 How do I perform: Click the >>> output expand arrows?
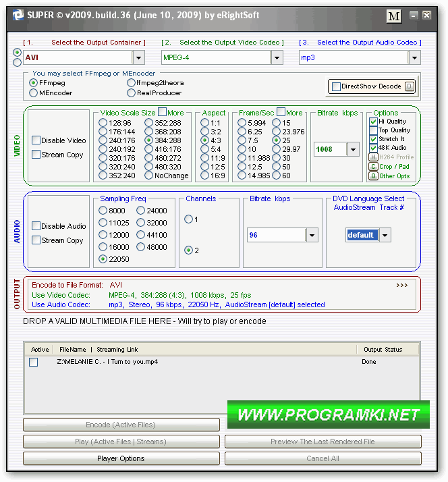(x=401, y=286)
